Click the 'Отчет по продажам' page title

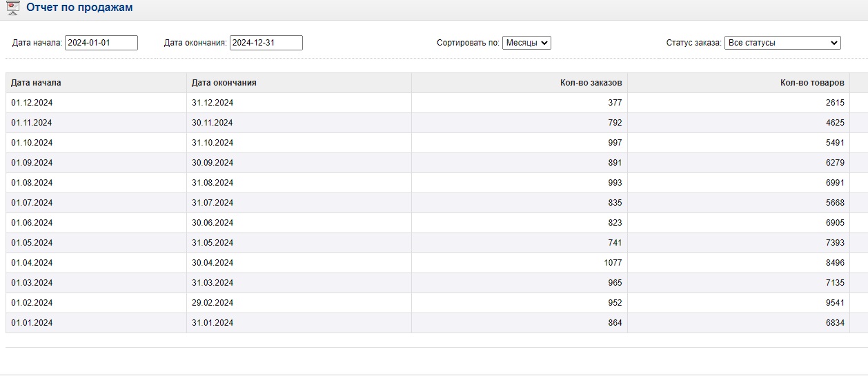[x=79, y=8]
